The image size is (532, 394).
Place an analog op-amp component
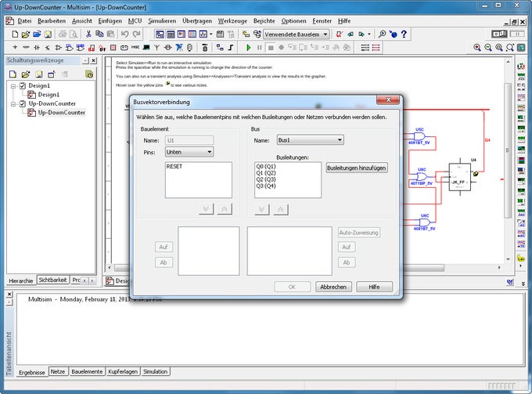click(x=59, y=48)
